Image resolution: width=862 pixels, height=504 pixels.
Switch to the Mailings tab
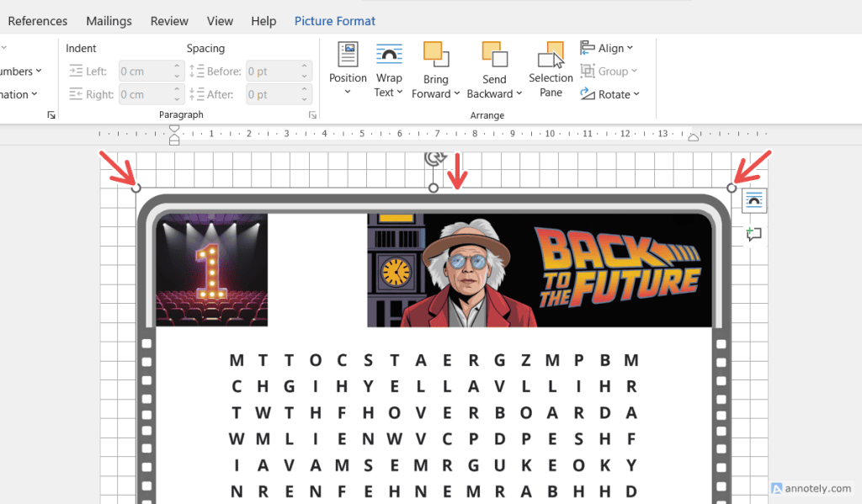109,21
